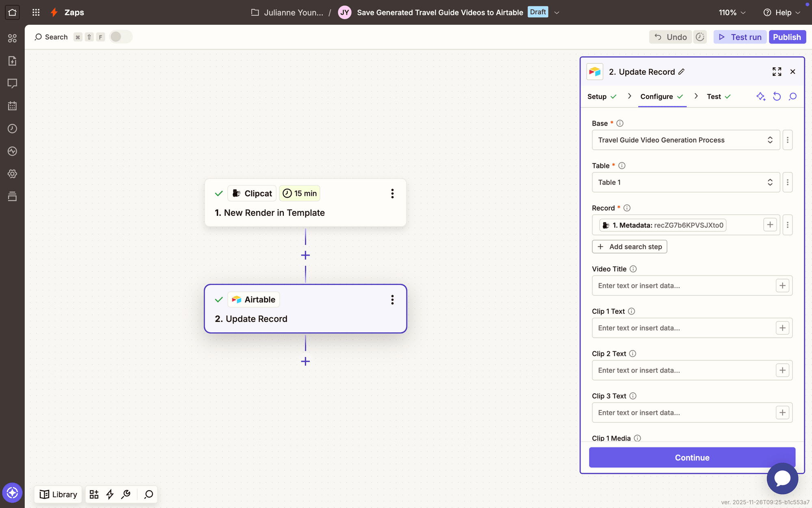The image size is (812, 508).
Task: Open field search in the Update Record panel
Action: click(793, 97)
